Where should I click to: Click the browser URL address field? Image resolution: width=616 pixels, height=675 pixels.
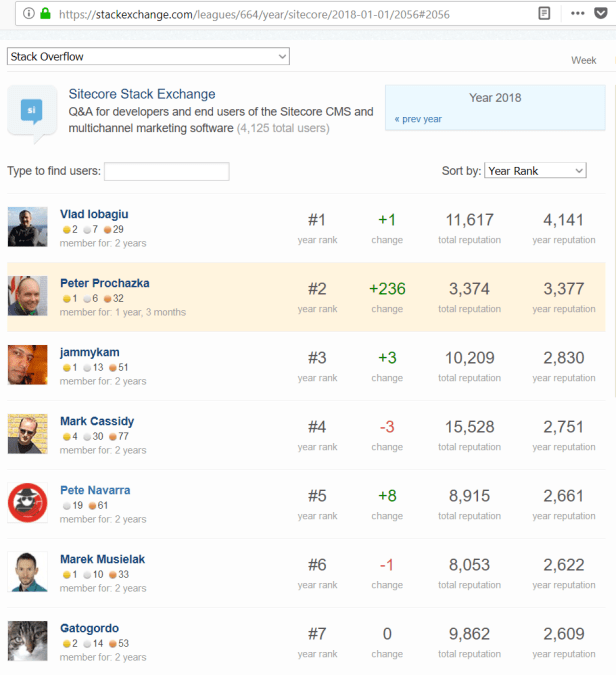[290, 14]
